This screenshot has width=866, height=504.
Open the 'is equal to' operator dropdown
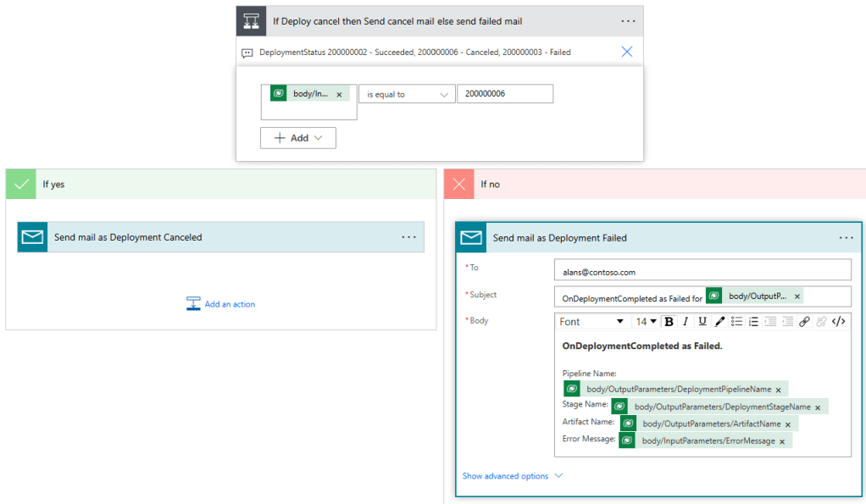pos(407,94)
